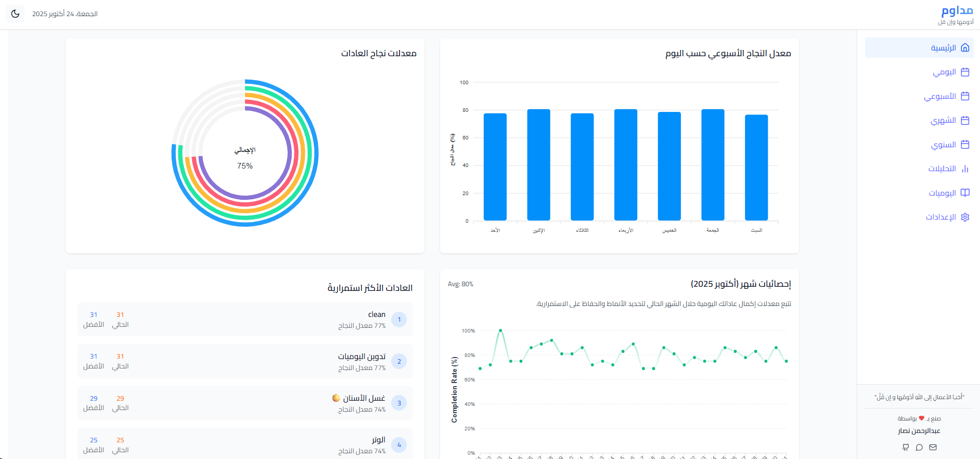Click the 100% peak point on monthly chart
The height and width of the screenshot is (459, 980).
click(500, 330)
